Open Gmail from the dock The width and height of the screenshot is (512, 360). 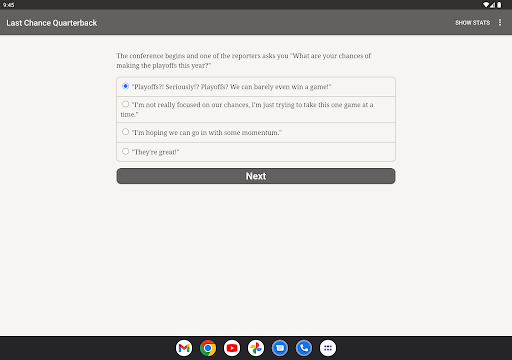click(184, 348)
